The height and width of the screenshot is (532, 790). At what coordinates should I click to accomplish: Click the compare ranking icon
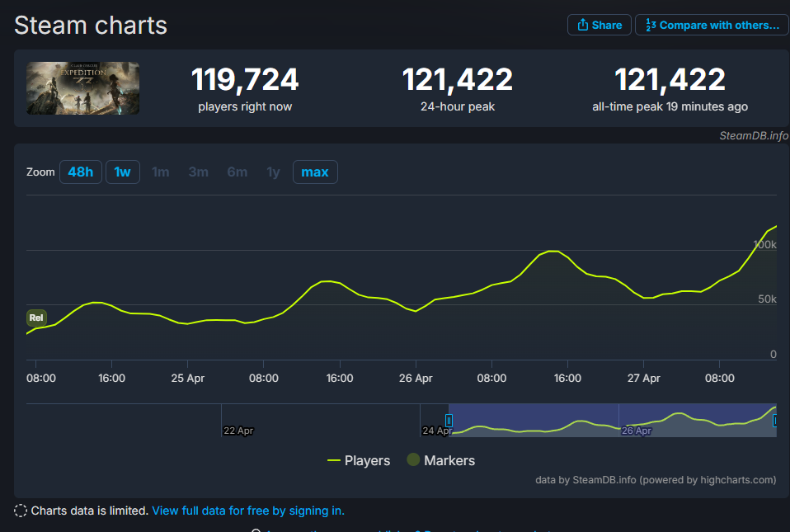(651, 26)
